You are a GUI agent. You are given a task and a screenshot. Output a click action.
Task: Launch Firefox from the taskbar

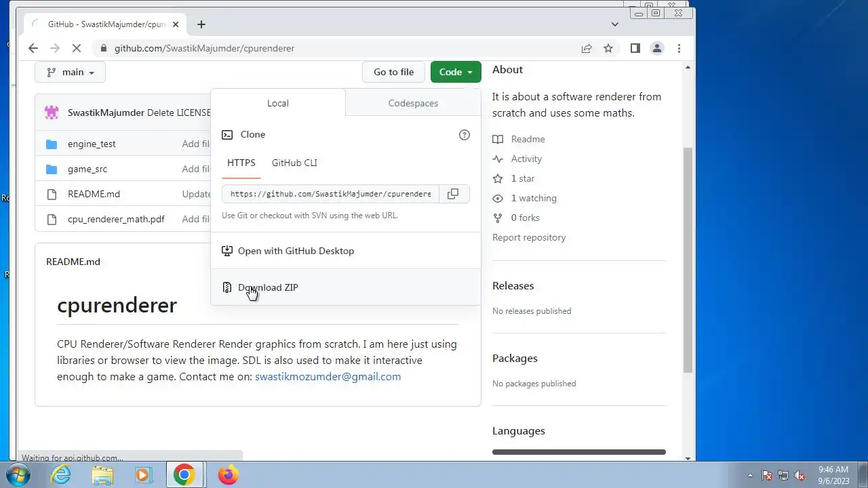[229, 475]
